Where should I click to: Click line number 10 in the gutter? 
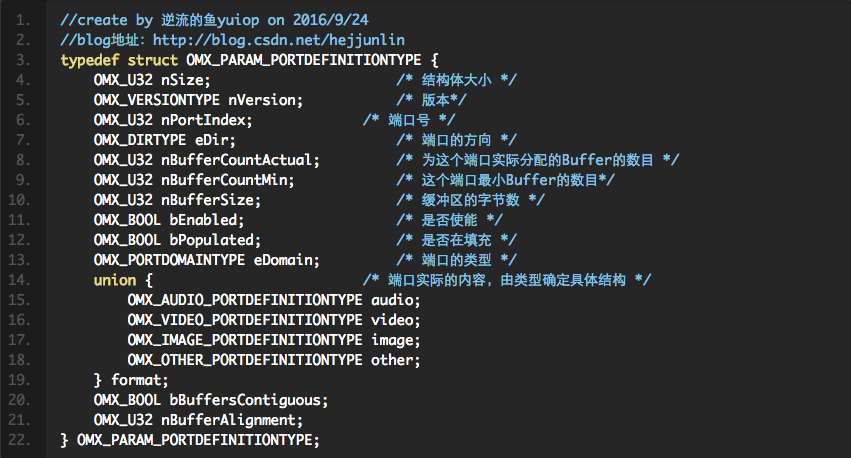20,200
